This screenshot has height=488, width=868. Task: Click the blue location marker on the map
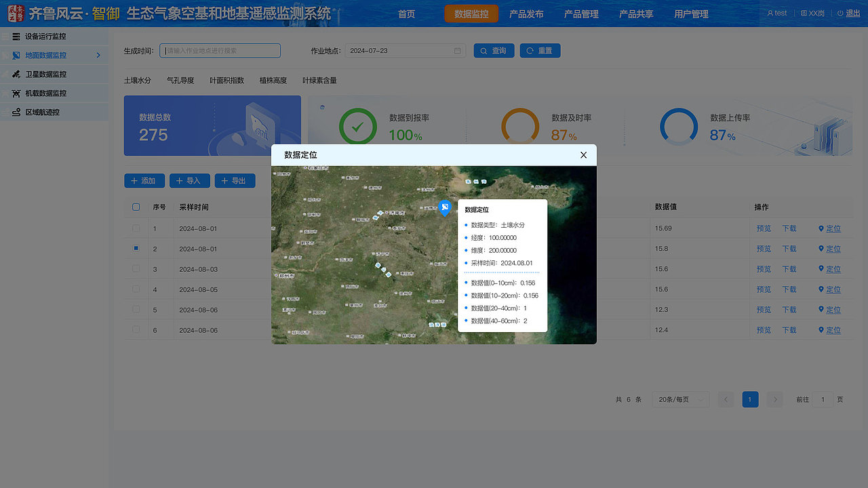(444, 207)
